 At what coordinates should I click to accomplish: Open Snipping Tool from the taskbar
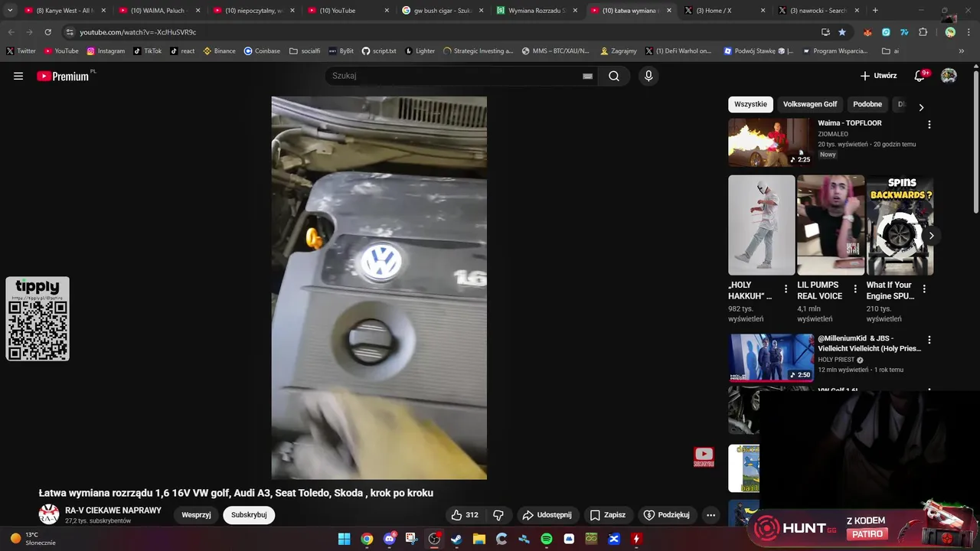[411, 539]
